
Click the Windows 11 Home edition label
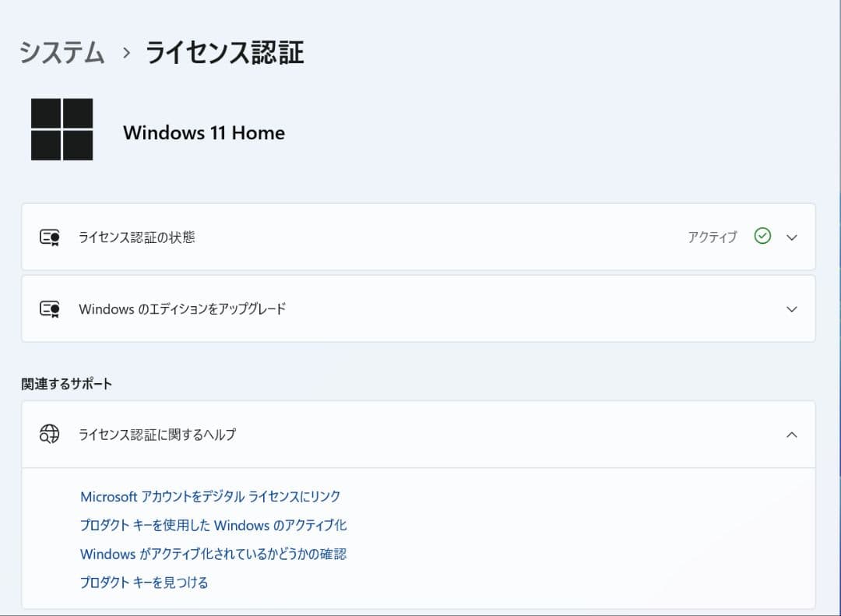coord(204,132)
